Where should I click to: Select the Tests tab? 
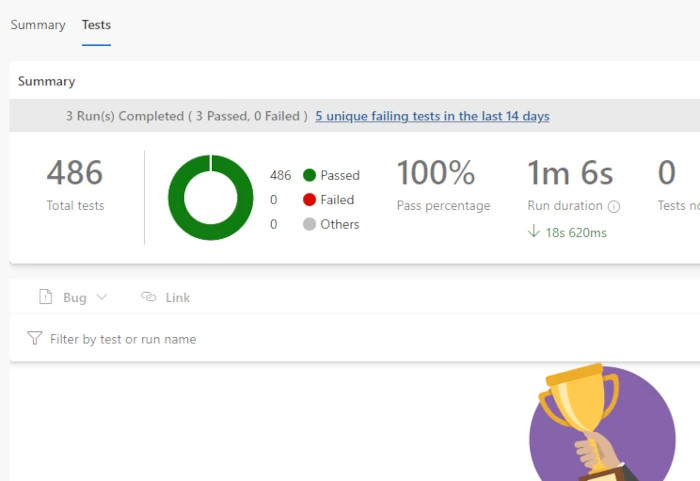pos(96,25)
